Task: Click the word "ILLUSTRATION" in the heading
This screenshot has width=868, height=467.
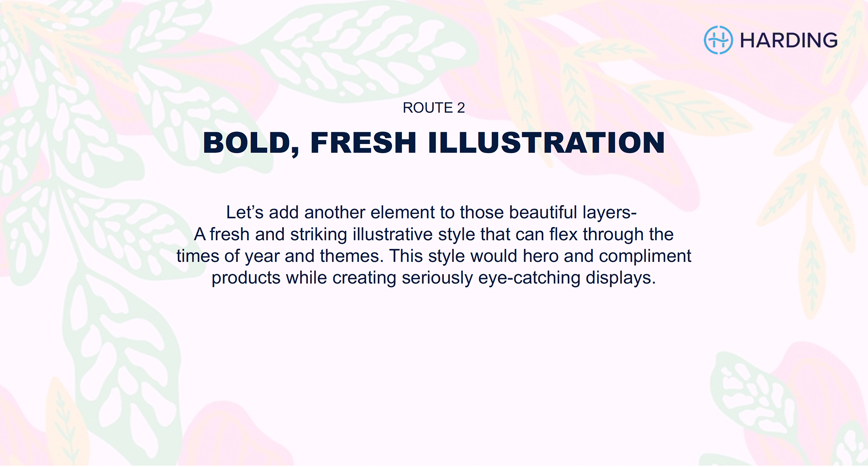Action: click(546, 143)
